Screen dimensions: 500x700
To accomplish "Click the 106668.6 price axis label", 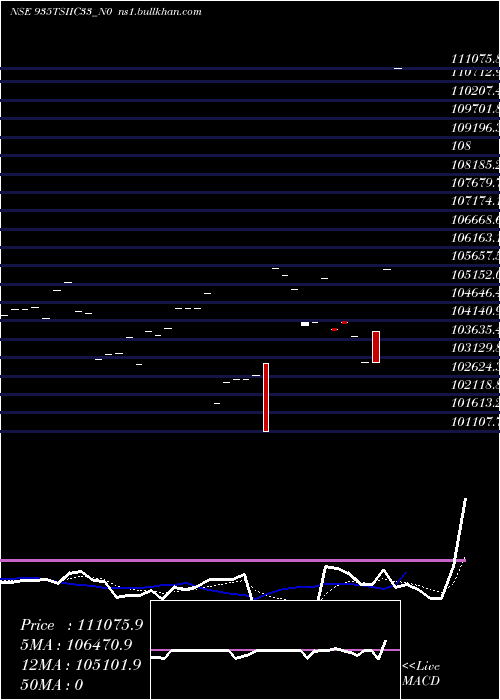I will click(x=475, y=220).
